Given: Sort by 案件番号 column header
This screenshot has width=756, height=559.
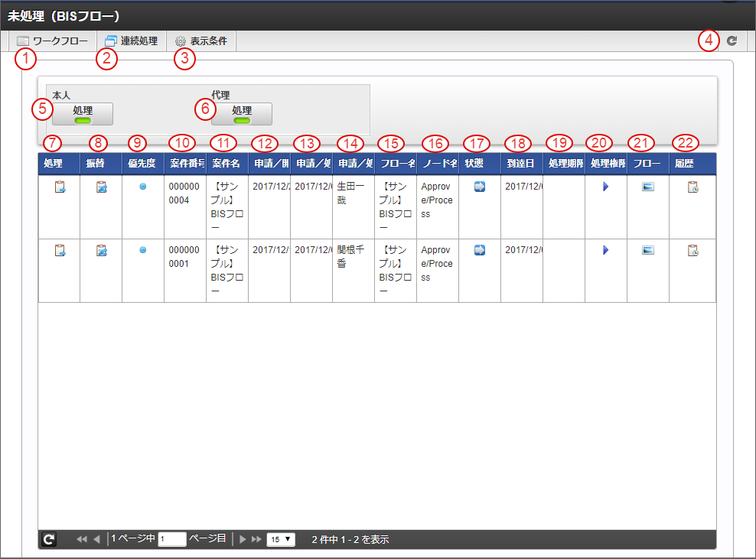Looking at the screenshot, I should click(185, 164).
